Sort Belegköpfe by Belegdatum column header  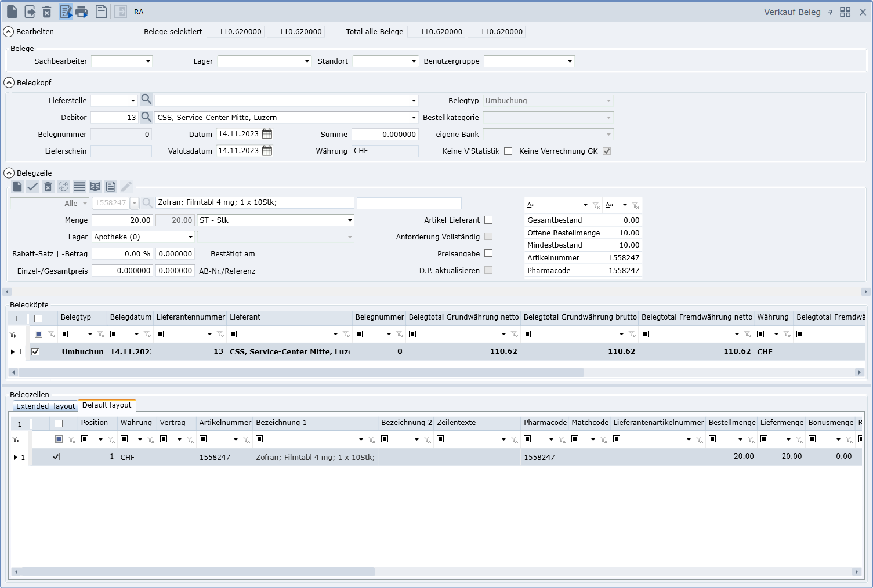(131, 317)
